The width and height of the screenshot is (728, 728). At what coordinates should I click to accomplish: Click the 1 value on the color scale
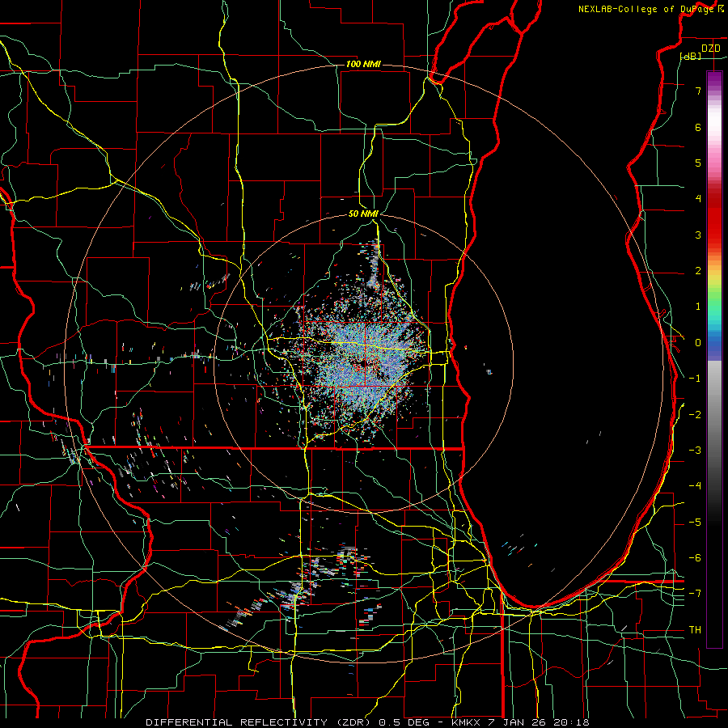[x=698, y=307]
